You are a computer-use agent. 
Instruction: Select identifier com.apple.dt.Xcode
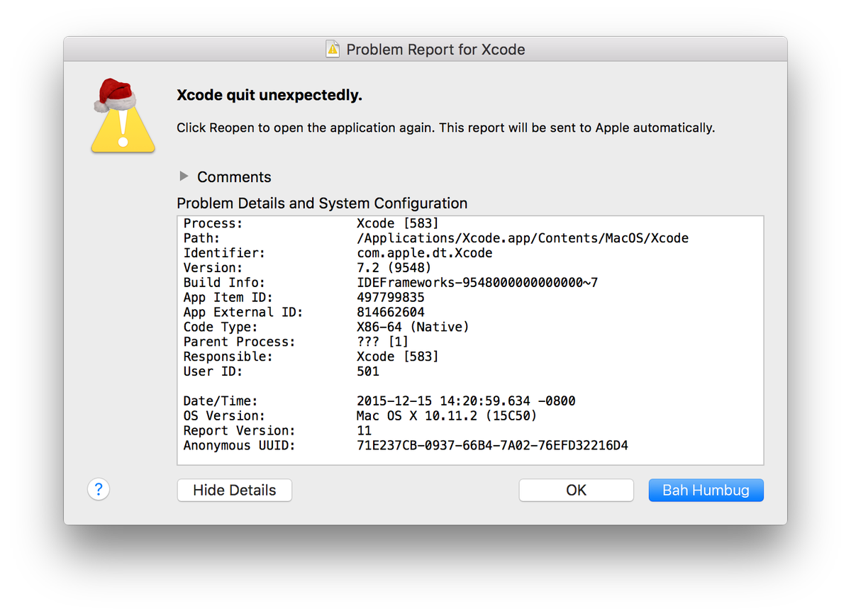(x=424, y=253)
